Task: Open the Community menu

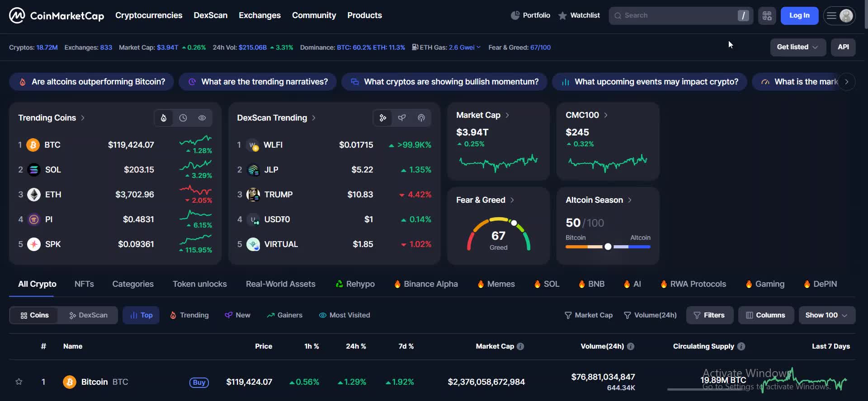Action: coord(314,15)
